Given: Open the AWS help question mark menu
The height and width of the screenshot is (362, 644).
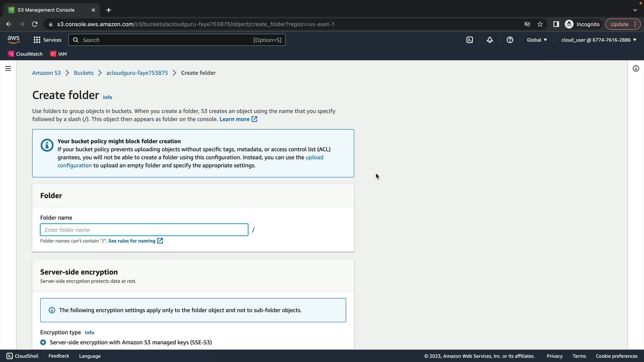Looking at the screenshot, I should (x=510, y=40).
